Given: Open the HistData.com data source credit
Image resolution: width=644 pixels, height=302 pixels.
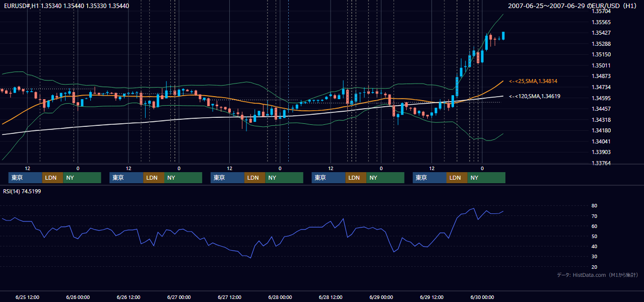Looking at the screenshot, I should (598, 275).
